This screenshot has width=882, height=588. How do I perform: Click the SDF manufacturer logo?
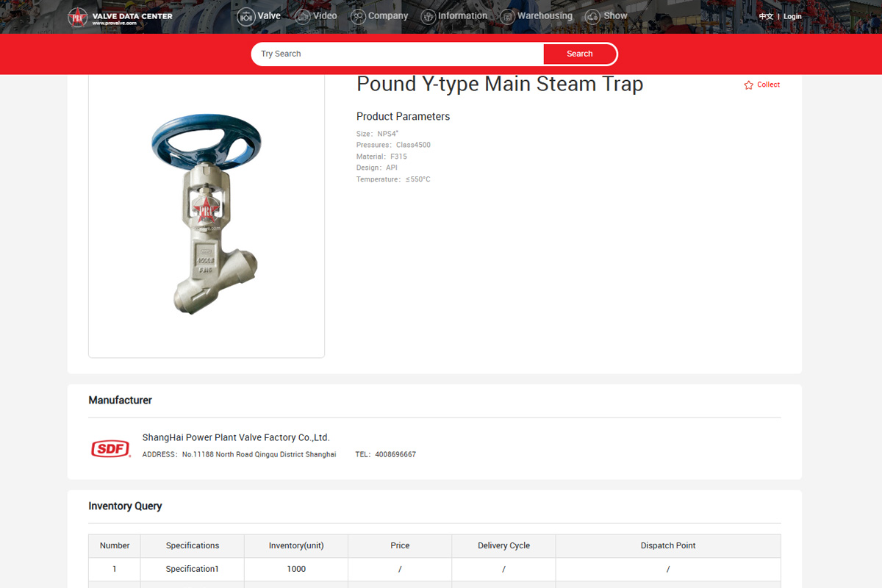point(110,448)
